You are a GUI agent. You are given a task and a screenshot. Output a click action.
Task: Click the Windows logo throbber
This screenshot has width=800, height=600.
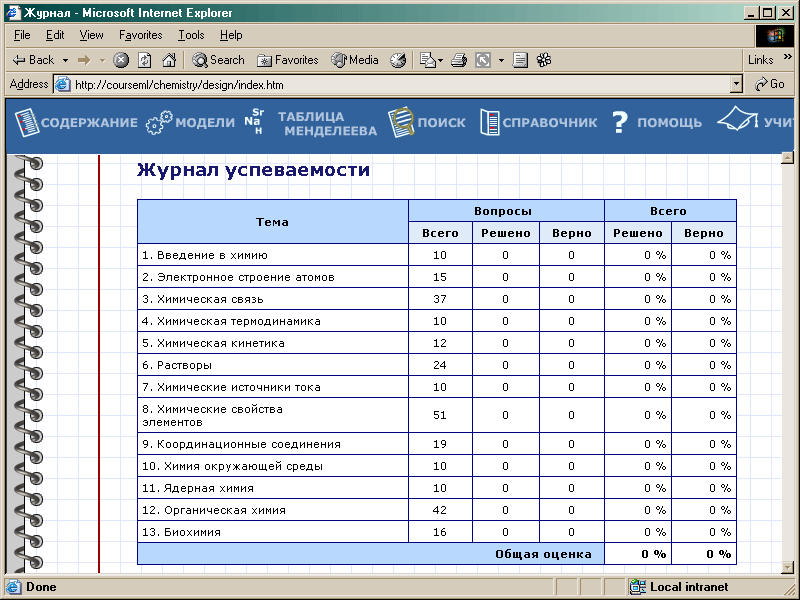pos(774,35)
